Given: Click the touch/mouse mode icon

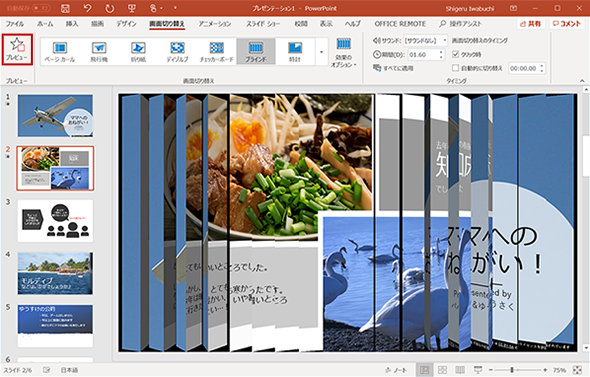Looking at the screenshot, I should point(154,8).
